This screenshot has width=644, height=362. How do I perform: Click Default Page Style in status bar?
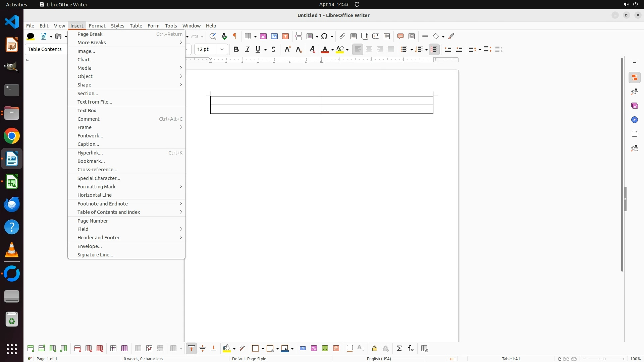[x=249, y=359]
